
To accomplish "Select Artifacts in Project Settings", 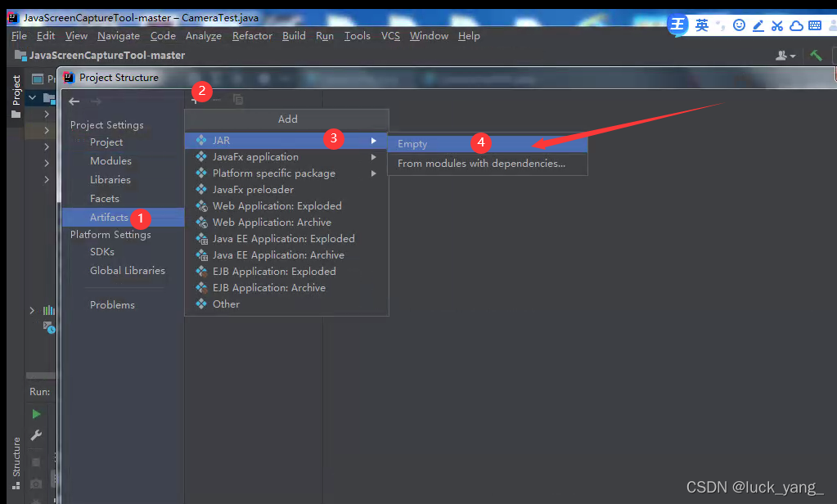I will click(124, 218).
